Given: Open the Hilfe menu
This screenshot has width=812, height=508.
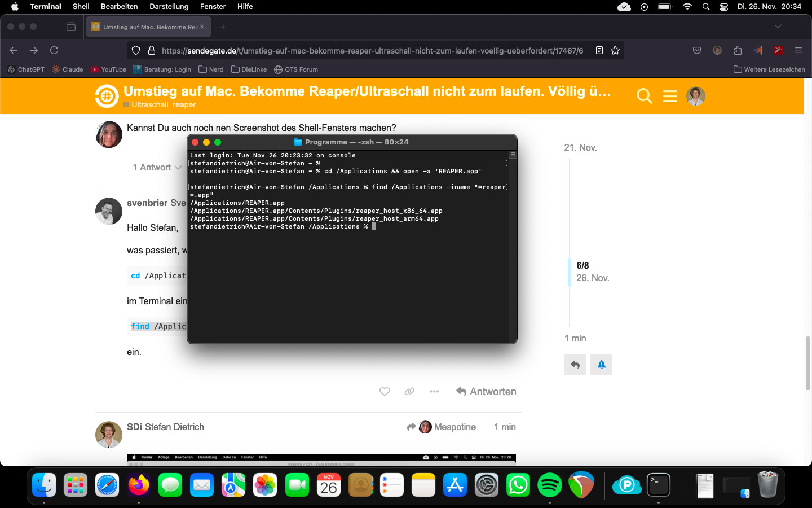Looking at the screenshot, I should (x=245, y=7).
